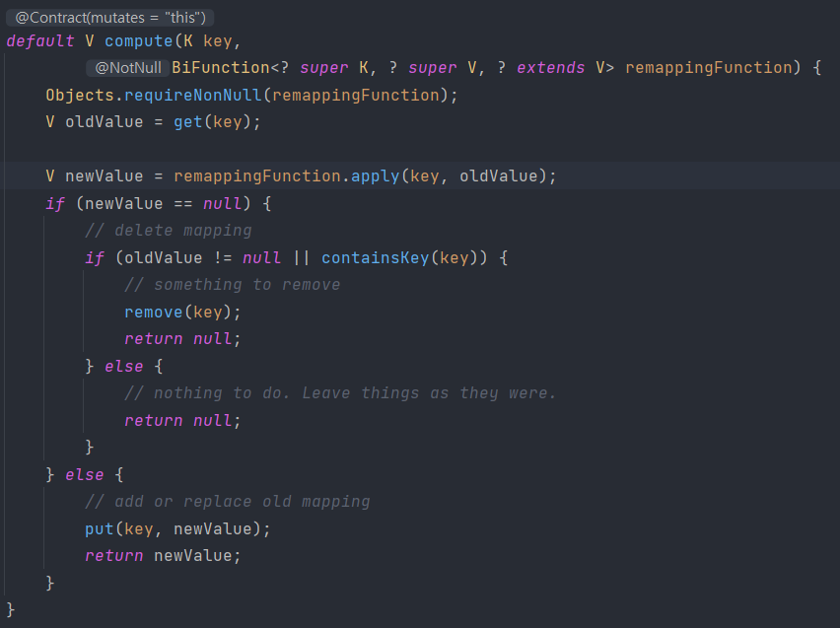
Task: Click 'newValue' in its declaration line
Action: coord(104,176)
